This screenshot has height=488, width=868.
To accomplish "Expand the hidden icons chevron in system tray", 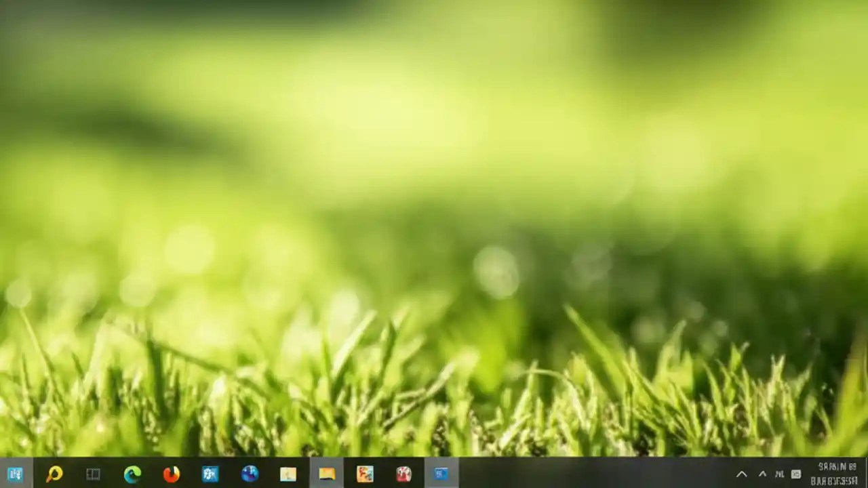I will click(x=741, y=474).
